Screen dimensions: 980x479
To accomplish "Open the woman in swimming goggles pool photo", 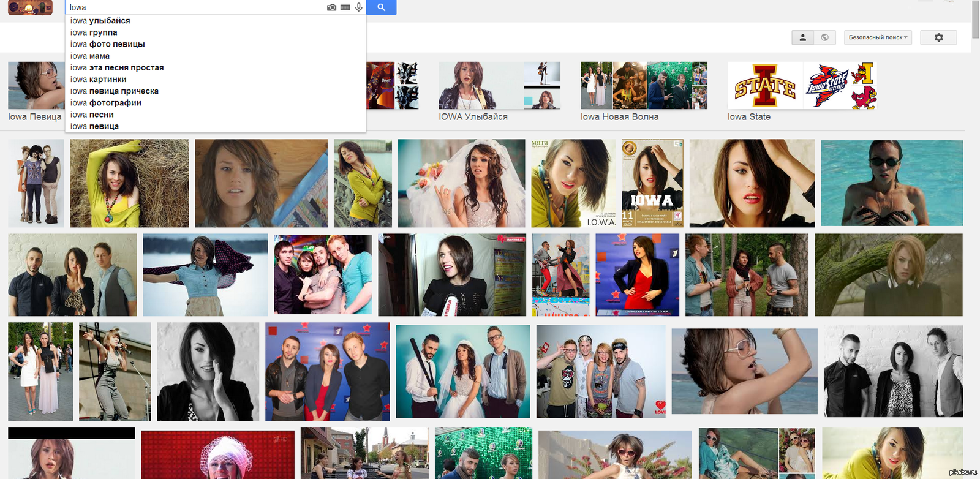I will point(892,183).
